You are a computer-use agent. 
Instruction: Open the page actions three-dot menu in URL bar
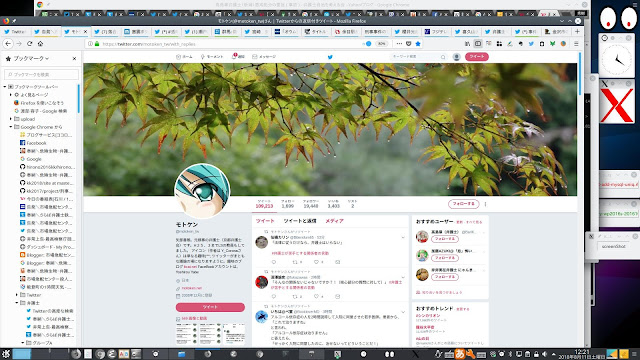399,44
